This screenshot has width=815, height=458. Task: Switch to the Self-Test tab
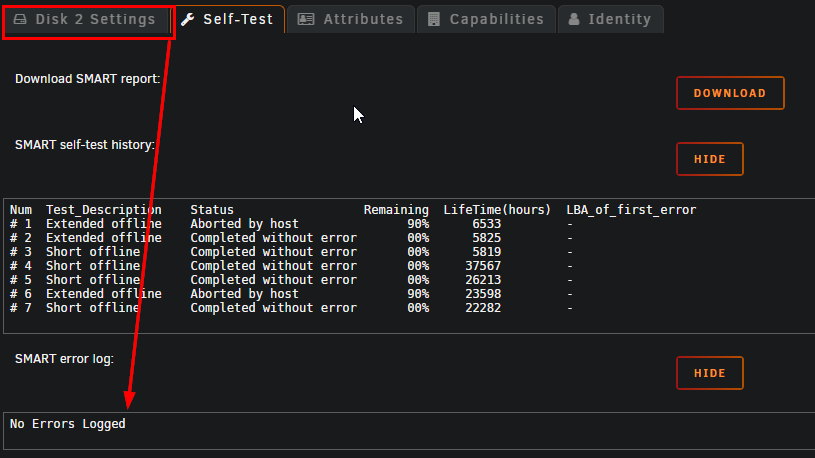(229, 19)
